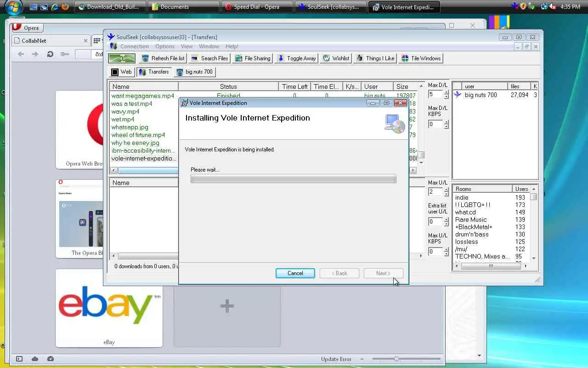Cancel the Vole Internet Expedition installation
The image size is (588, 368).
295,273
